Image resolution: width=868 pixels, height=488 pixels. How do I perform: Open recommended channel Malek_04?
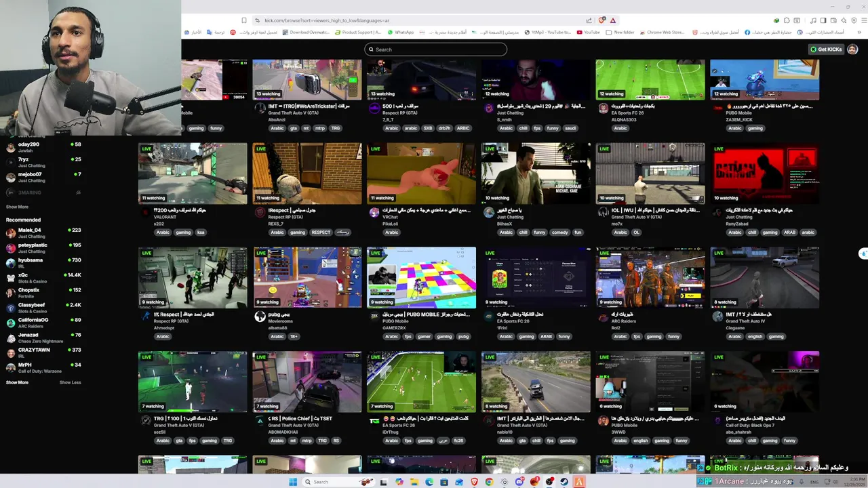pos(43,232)
